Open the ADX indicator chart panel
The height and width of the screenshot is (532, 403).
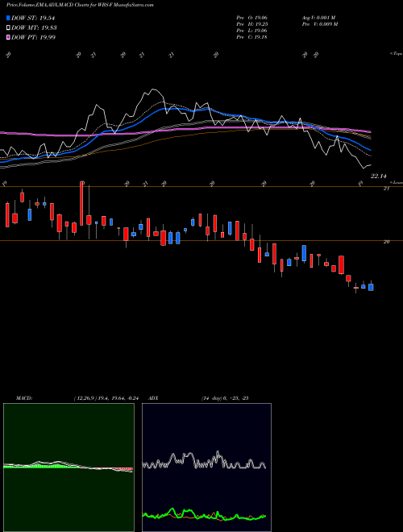pos(206,468)
